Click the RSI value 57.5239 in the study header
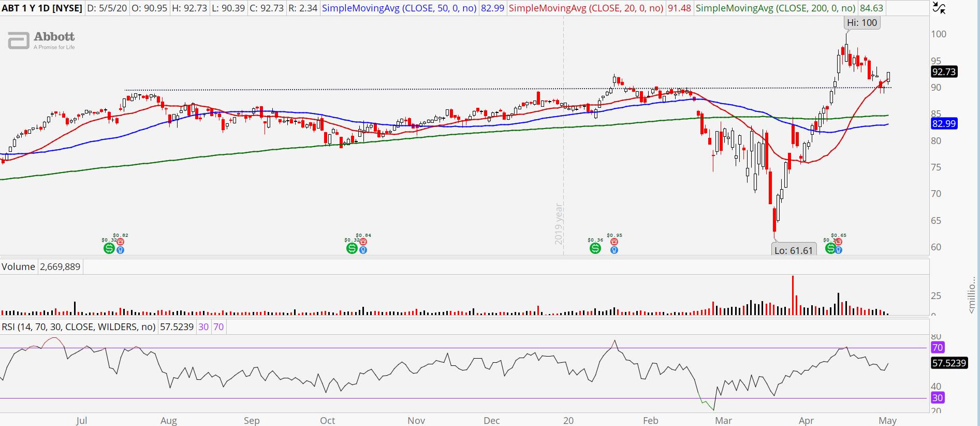This screenshot has width=980, height=426. click(x=177, y=327)
